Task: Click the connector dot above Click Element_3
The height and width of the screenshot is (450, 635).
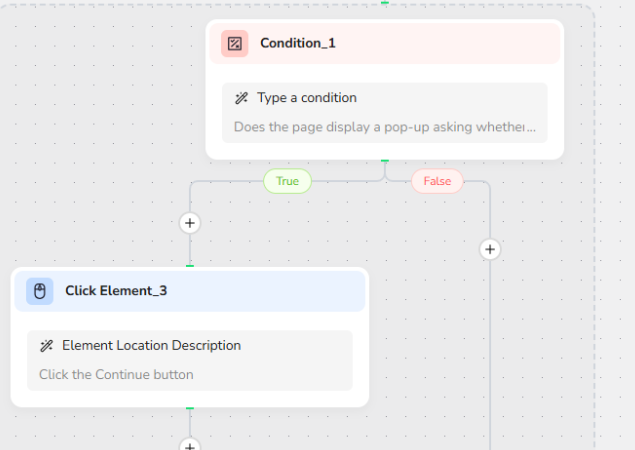Action: pos(190,266)
